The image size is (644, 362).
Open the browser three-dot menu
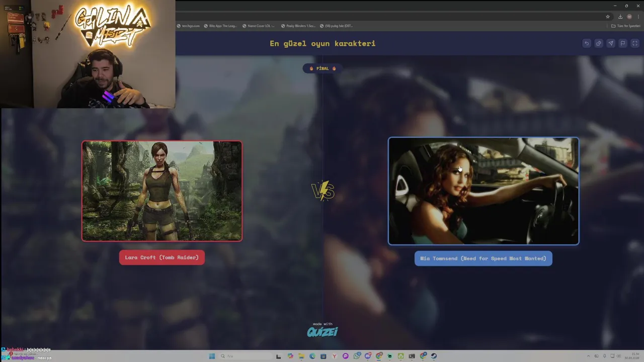(638, 17)
